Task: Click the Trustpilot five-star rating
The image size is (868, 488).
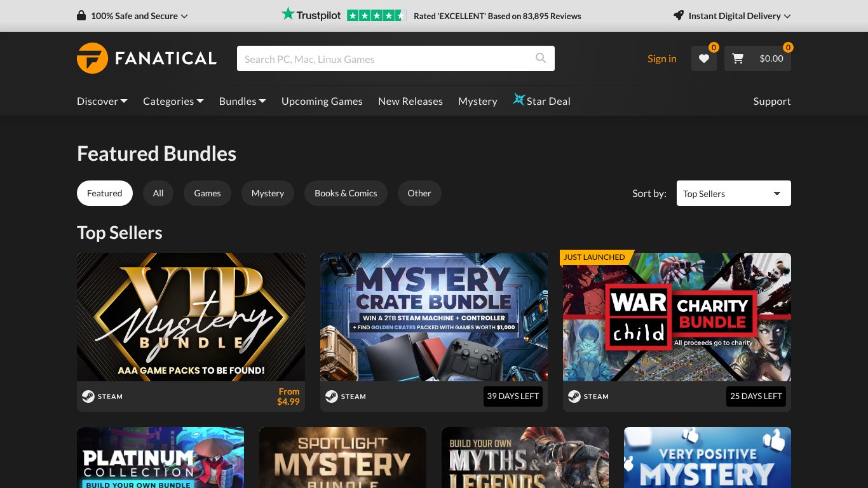Action: point(376,16)
